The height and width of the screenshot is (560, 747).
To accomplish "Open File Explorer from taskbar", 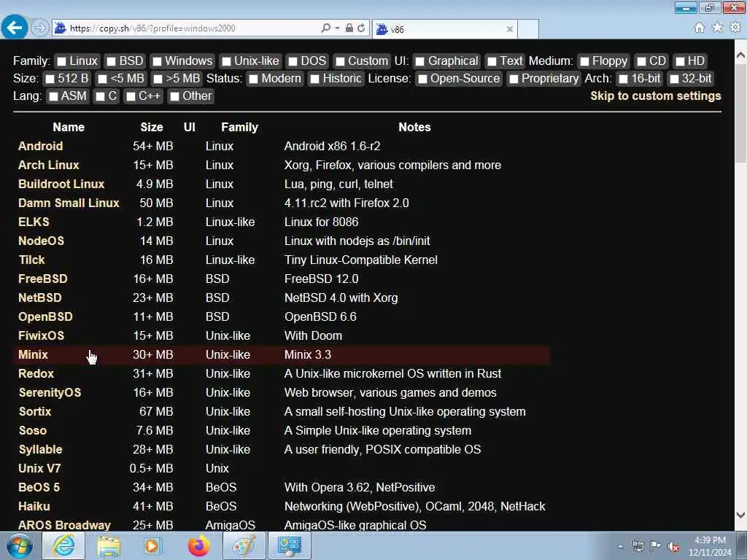I will coord(109,545).
